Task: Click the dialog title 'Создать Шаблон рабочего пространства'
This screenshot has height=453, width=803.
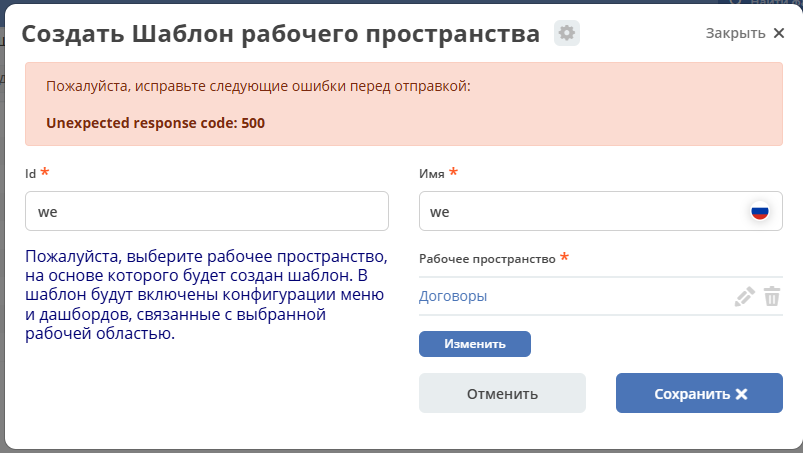Action: (281, 34)
